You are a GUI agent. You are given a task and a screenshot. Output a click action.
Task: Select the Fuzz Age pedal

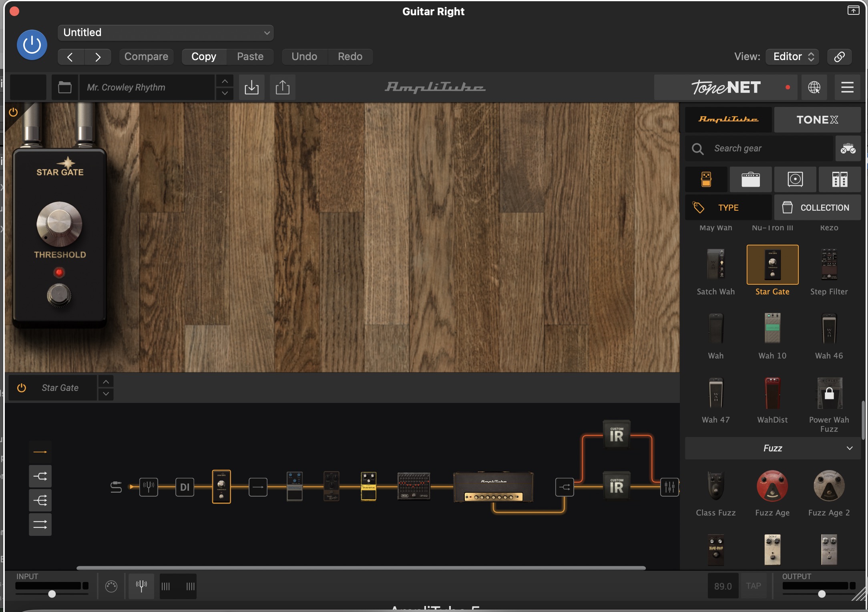pyautogui.click(x=772, y=493)
